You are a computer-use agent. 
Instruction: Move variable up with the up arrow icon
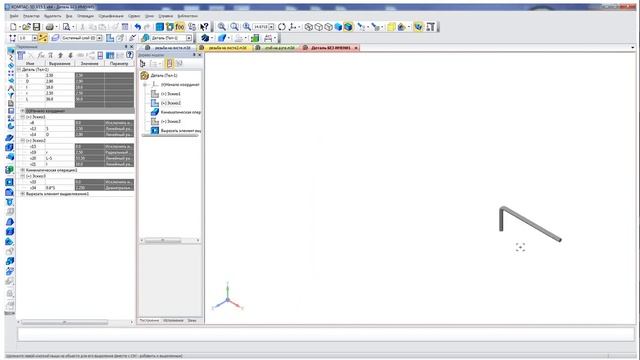click(x=60, y=55)
